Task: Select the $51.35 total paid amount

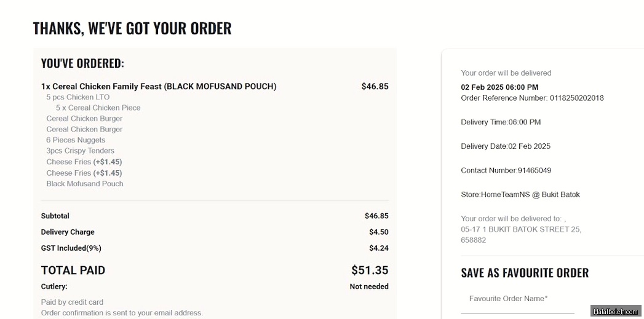Action: coord(370,270)
